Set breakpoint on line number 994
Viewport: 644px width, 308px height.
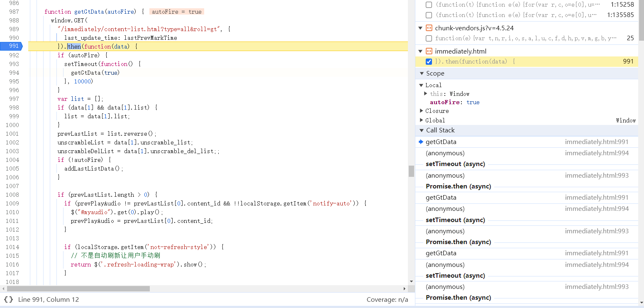[13, 73]
